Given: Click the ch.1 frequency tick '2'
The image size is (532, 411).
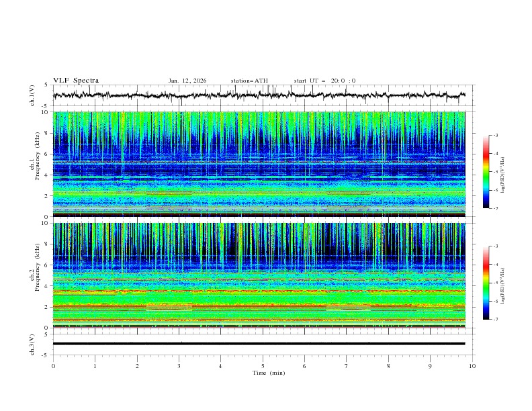Looking at the screenshot, I should coord(47,195).
